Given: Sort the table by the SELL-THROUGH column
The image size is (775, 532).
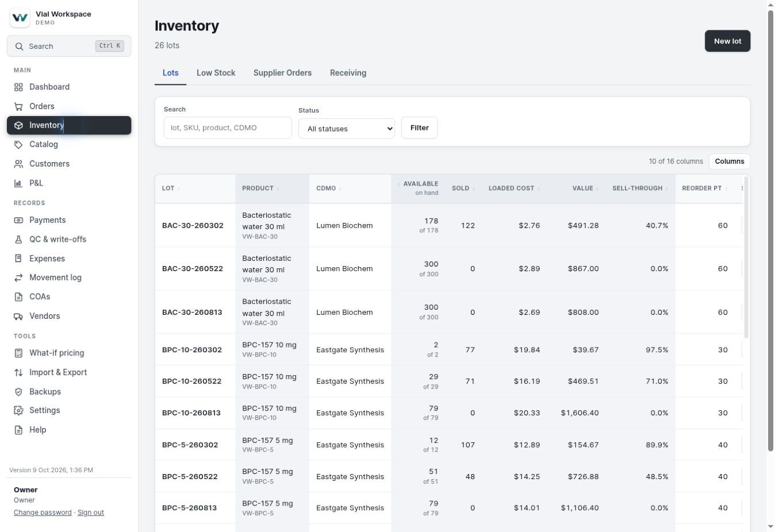Looking at the screenshot, I should pyautogui.click(x=640, y=188).
